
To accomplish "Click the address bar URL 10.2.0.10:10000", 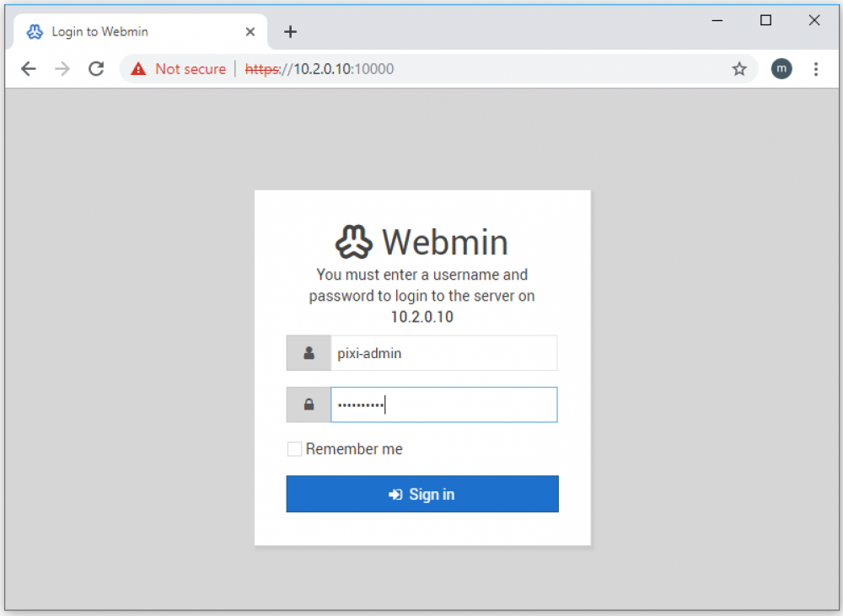I will (319, 69).
